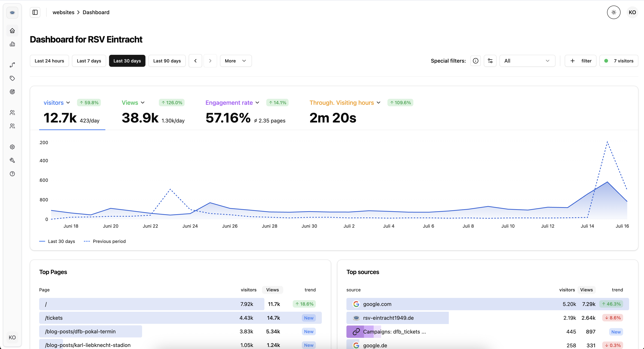Select the Last 90 days range

click(167, 61)
